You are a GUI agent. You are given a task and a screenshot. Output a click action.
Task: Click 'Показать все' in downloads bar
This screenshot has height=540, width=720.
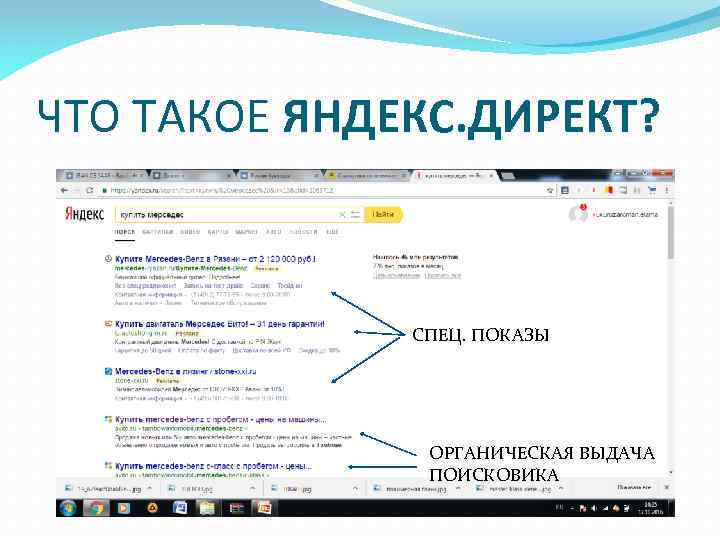point(634,487)
